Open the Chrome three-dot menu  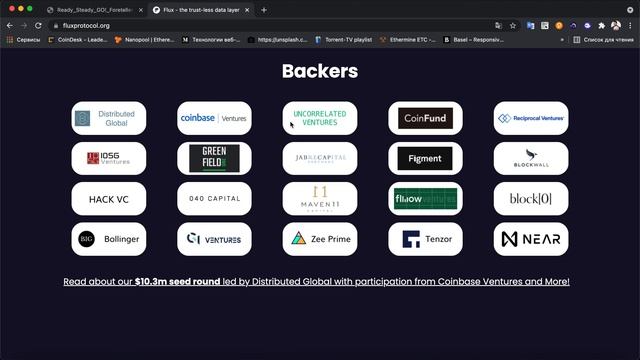(x=630, y=25)
